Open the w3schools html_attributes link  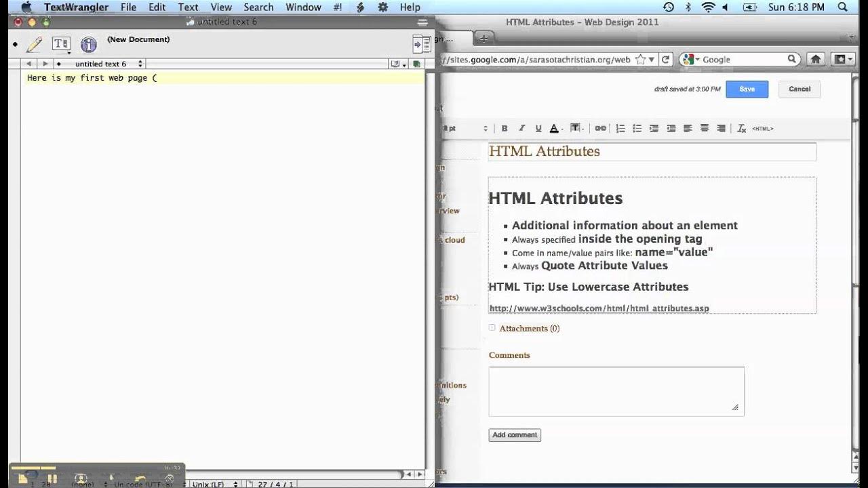[599, 308]
